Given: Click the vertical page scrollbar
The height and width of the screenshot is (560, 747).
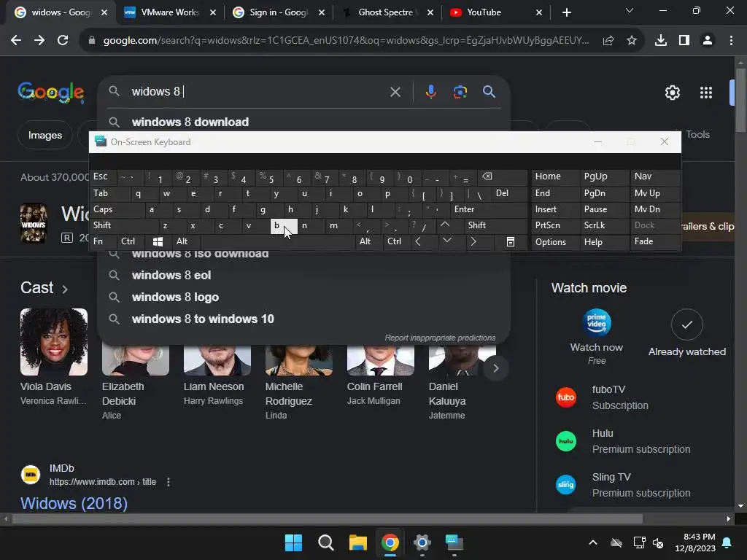Looking at the screenshot, I should click(740, 100).
